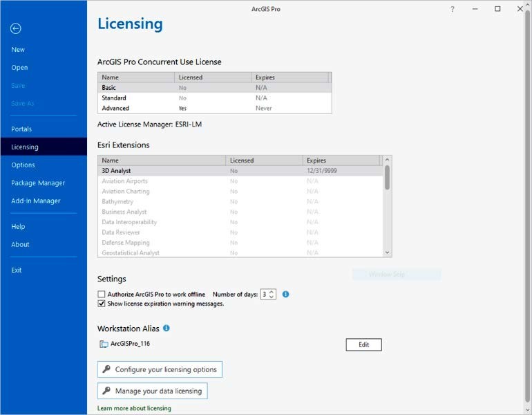The image size is (532, 415).
Task: Open the New menu item
Action: pyautogui.click(x=18, y=50)
